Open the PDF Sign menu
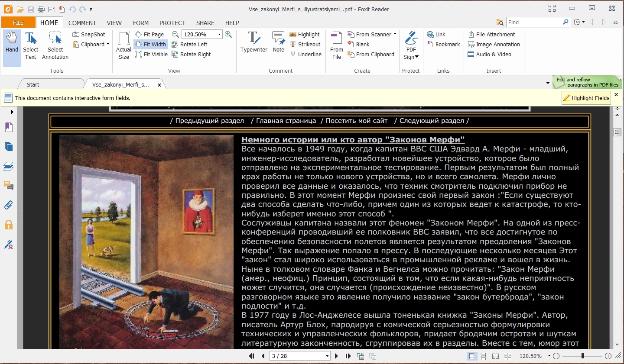 point(411,45)
